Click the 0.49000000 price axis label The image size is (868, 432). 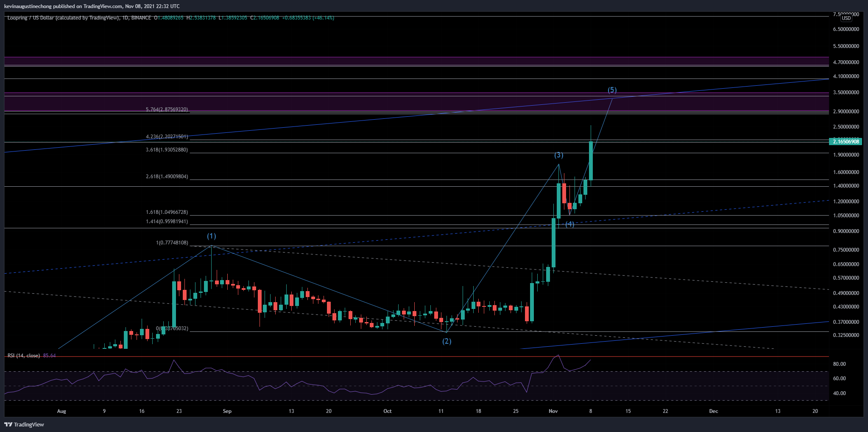[846, 293]
